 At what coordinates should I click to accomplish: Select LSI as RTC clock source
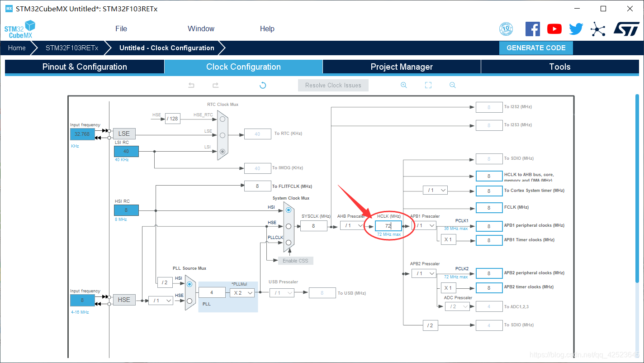223,152
